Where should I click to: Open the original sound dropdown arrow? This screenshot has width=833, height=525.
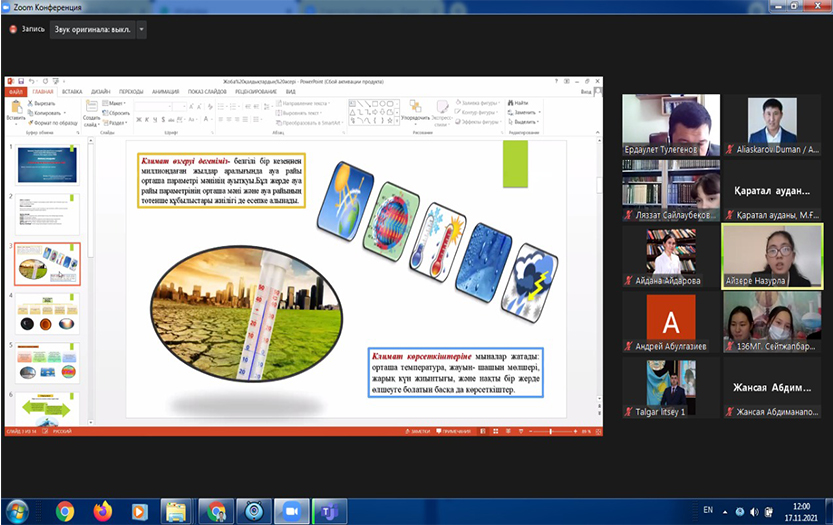pos(141,30)
